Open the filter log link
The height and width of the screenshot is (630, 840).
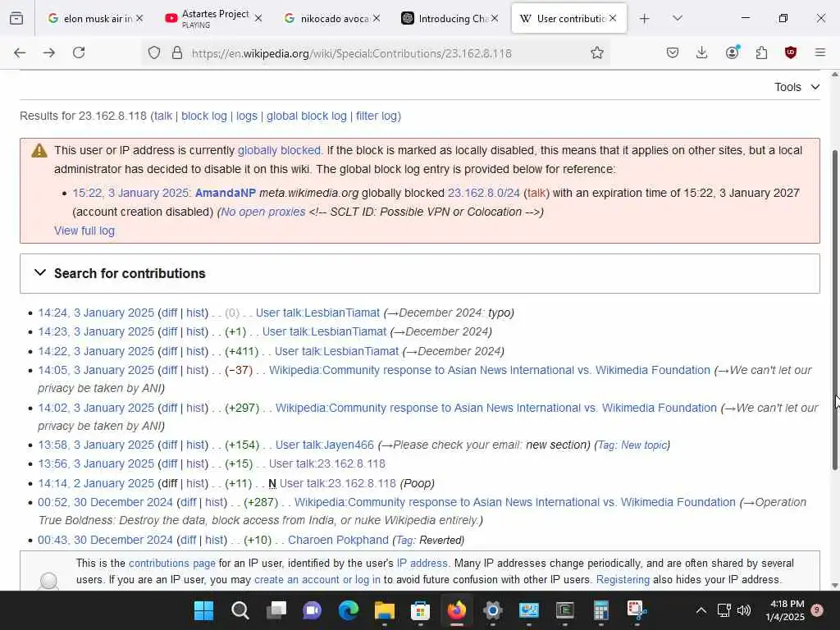pos(376,116)
